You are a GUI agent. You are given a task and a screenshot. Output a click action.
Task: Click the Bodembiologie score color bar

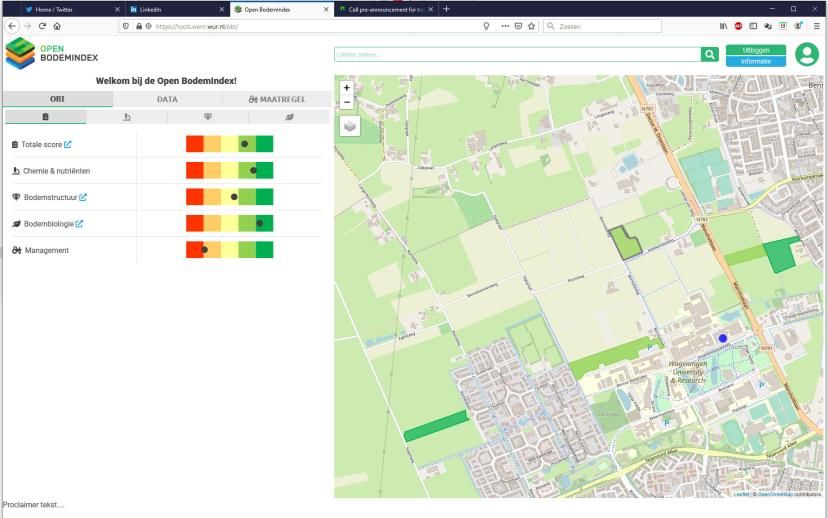[x=229, y=223]
